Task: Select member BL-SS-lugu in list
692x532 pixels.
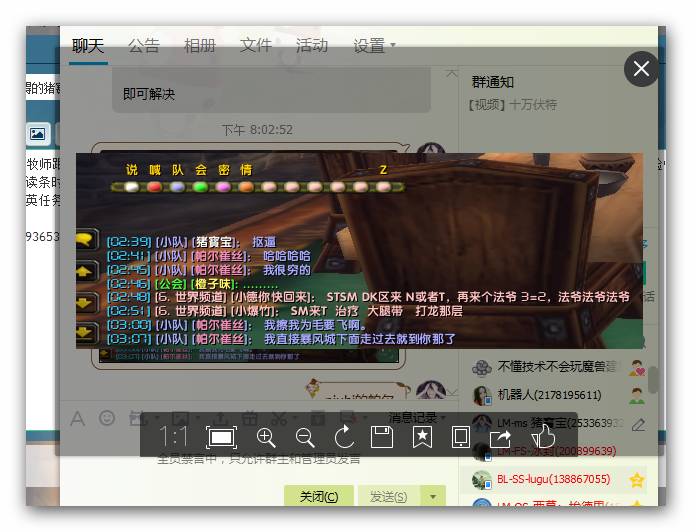Action: tap(553, 480)
